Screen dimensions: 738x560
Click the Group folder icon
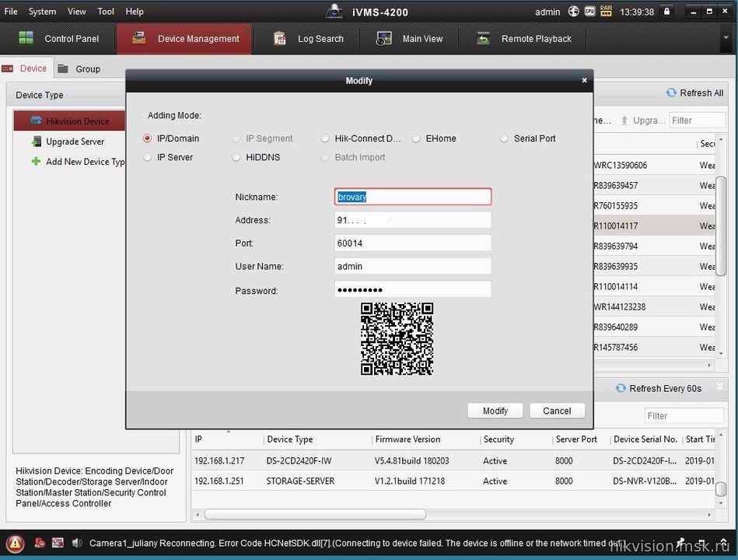click(63, 68)
